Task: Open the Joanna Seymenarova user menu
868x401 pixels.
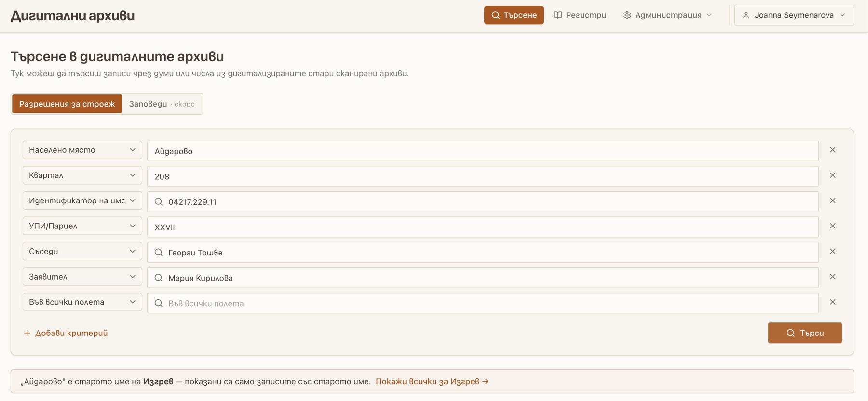Action: [x=794, y=15]
